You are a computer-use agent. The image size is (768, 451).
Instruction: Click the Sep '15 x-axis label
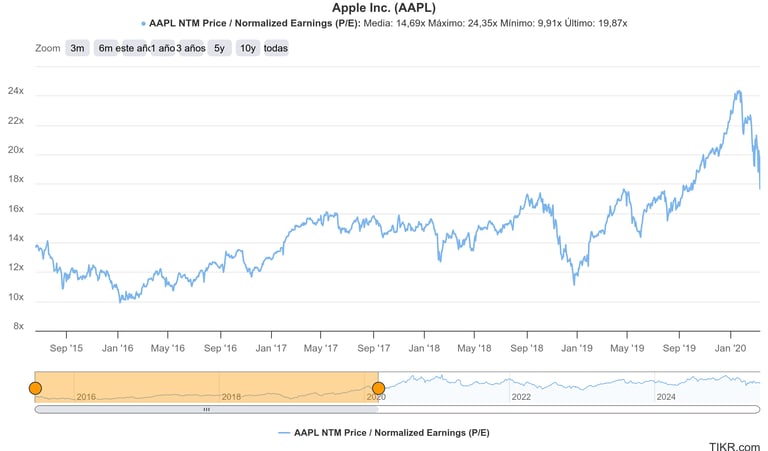pyautogui.click(x=66, y=348)
